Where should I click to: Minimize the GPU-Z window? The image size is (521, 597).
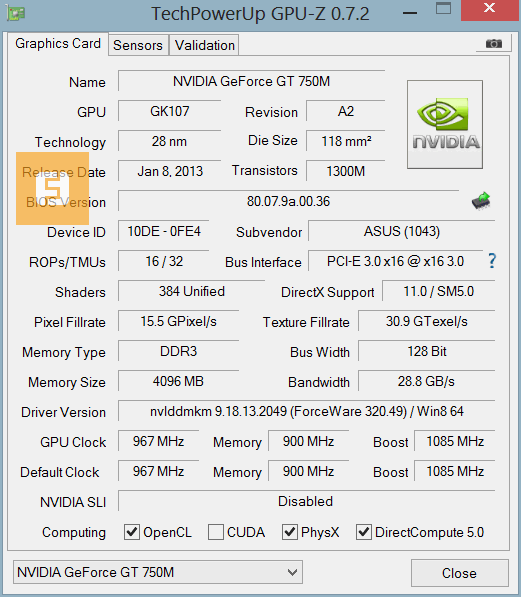410,13
